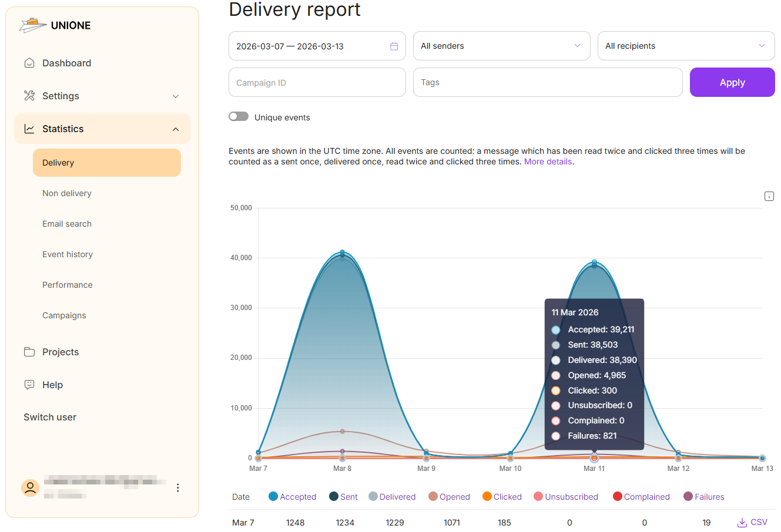Image resolution: width=781 pixels, height=532 pixels.
Task: Click the calendar icon in the date range field
Action: 394,46
